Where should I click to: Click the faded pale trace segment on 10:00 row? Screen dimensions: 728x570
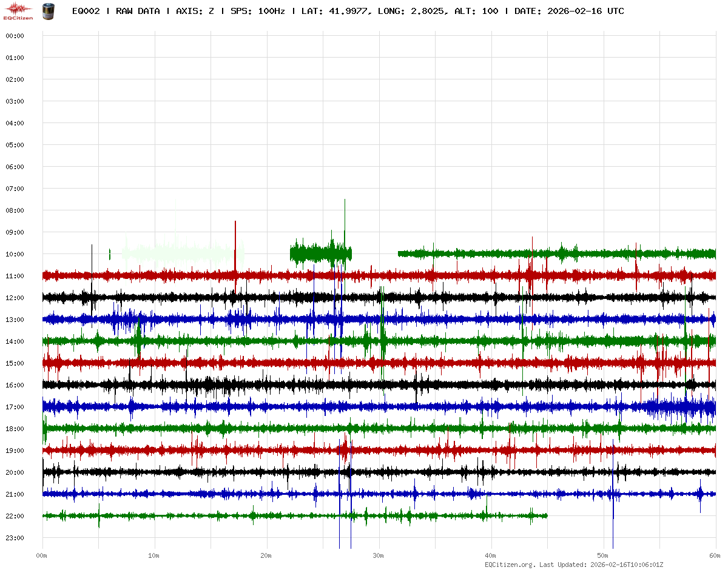[x=182, y=252]
